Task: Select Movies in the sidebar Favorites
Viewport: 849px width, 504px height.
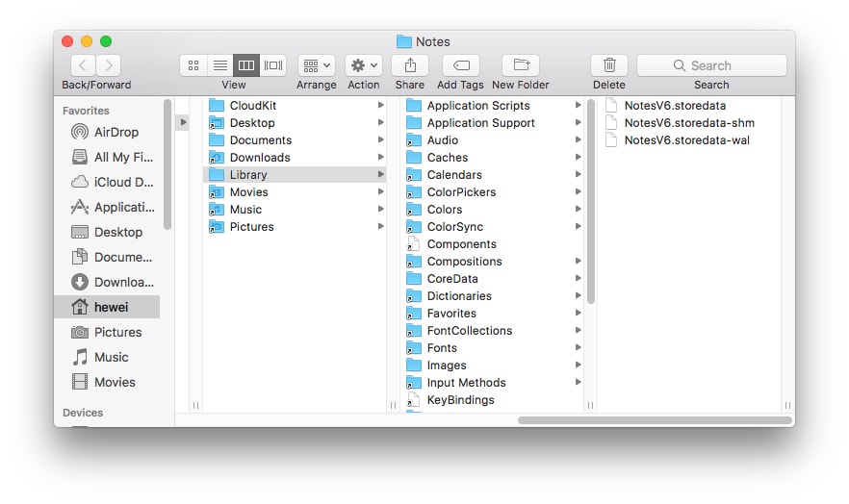Action: 106,382
